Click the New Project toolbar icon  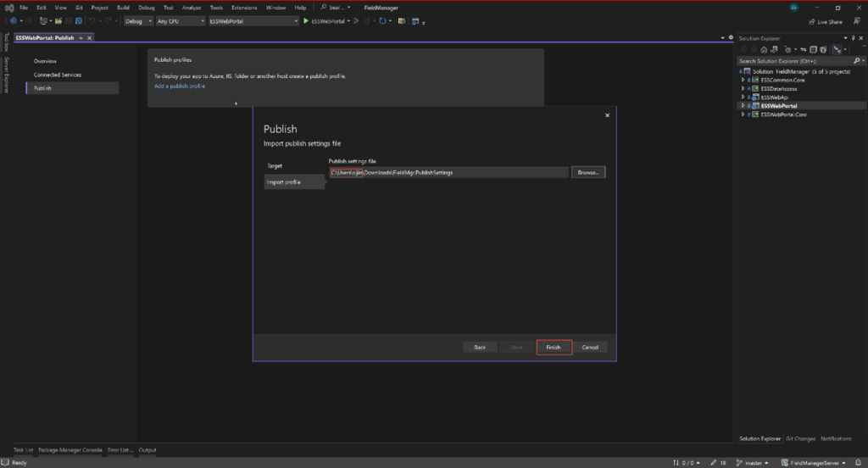43,21
